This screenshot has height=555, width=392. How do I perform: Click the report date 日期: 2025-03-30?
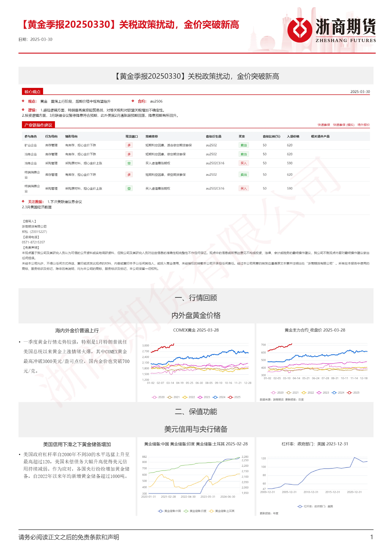pyautogui.click(x=35, y=39)
